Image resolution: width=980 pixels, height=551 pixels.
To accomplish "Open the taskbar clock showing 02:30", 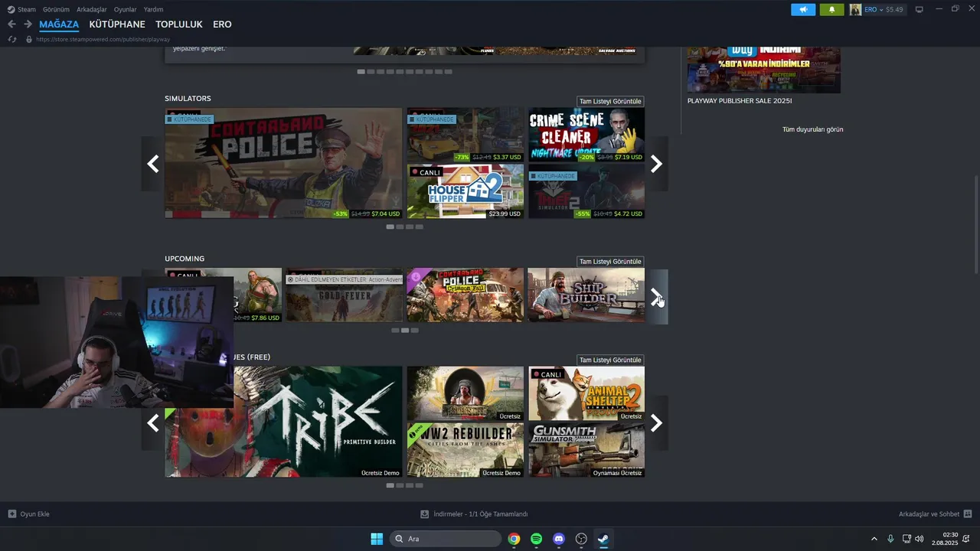I will 945,539.
